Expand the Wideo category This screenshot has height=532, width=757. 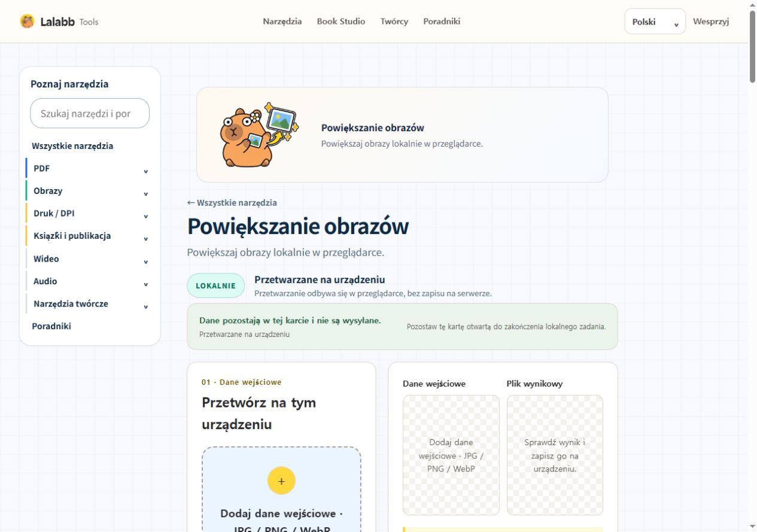point(90,259)
